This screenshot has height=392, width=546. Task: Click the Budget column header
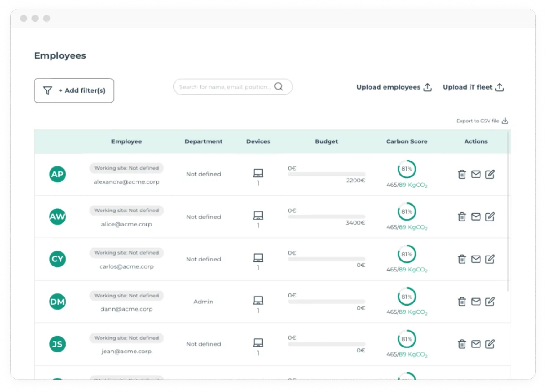[x=327, y=141]
